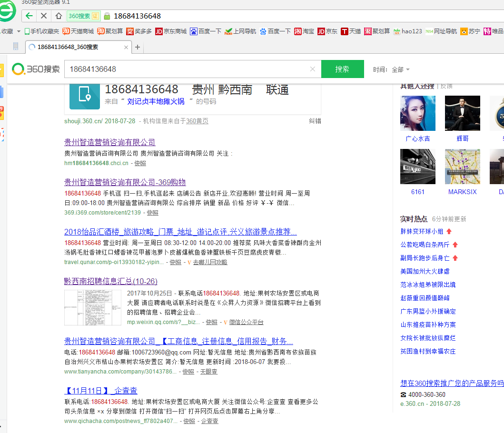Open the 美国加州大火肆虐 trending topic
The image size is (504, 433).
(425, 271)
